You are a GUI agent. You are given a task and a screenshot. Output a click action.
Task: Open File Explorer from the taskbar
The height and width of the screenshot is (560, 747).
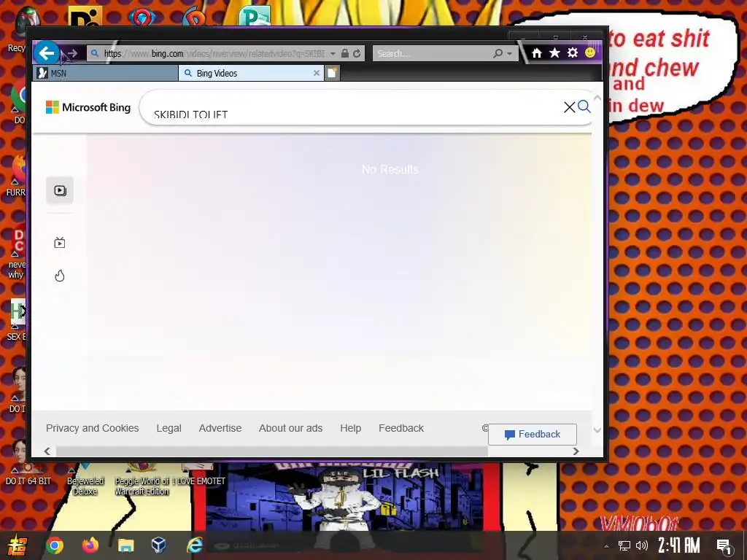(x=125, y=545)
